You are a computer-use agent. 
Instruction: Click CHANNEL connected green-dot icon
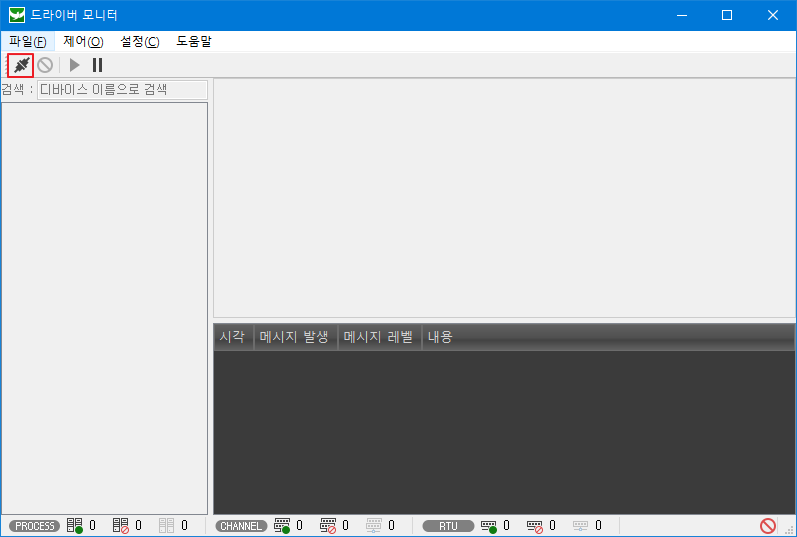(282, 525)
